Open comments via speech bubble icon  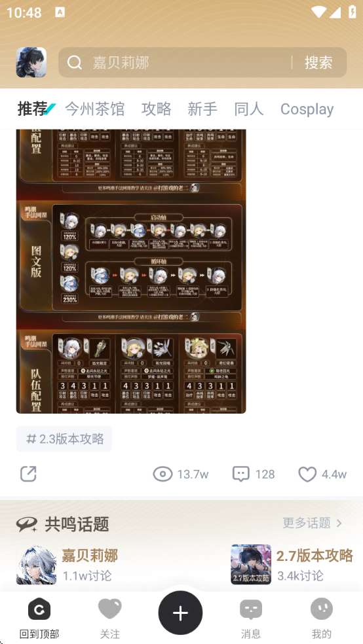point(241,474)
